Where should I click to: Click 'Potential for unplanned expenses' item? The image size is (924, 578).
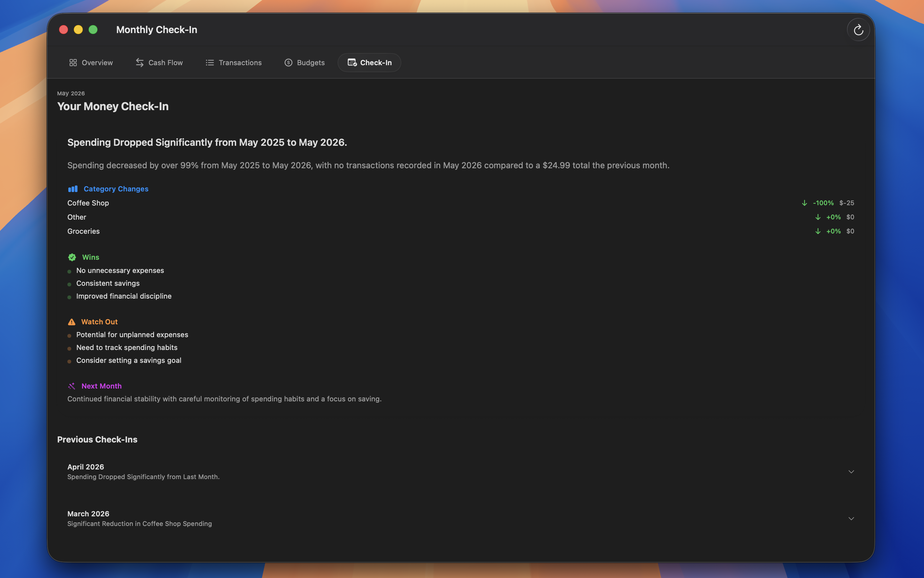(x=132, y=335)
